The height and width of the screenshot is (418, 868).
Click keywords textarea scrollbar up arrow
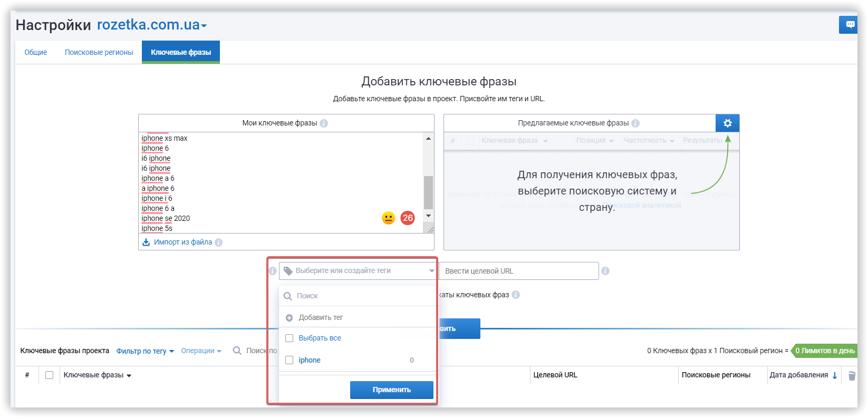(428, 138)
